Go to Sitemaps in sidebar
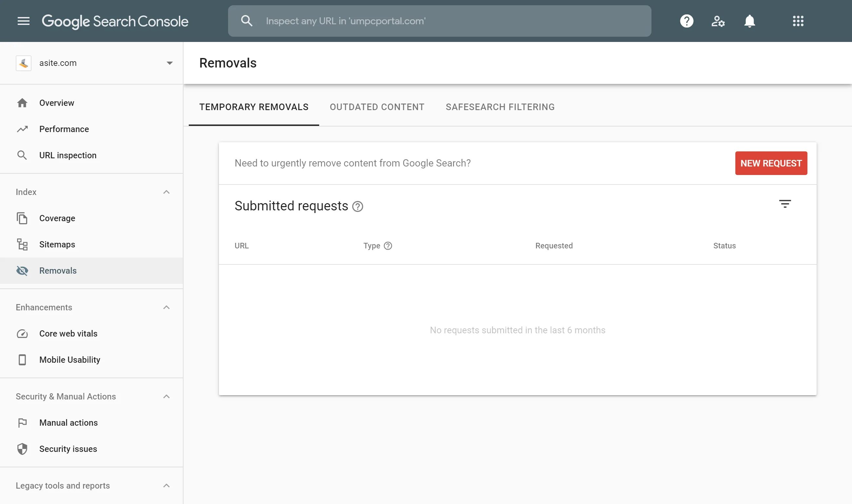Screen dimensions: 852x504 (57, 244)
